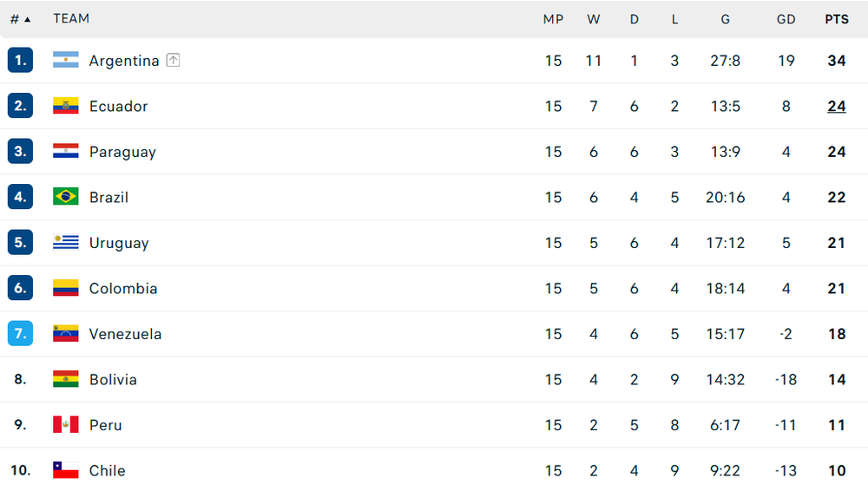Image resolution: width=868 pixels, height=491 pixels.
Task: Click the Venezuela flag icon
Action: (x=65, y=333)
